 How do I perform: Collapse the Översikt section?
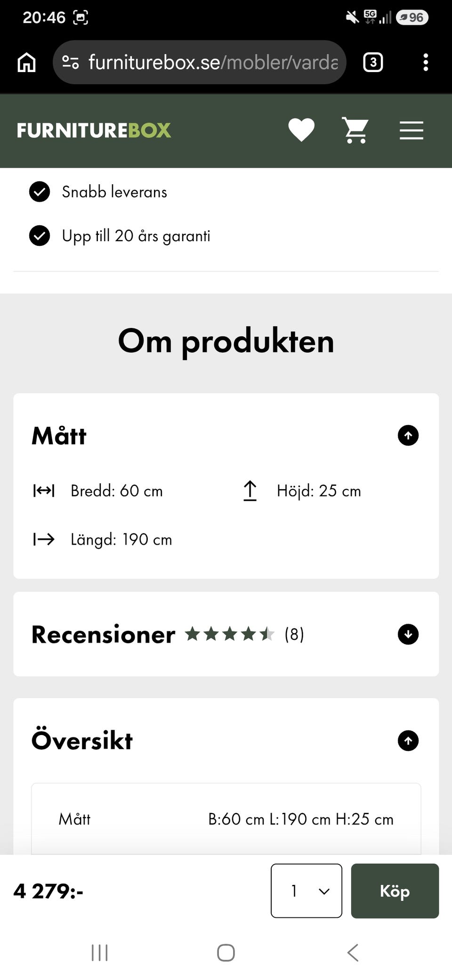408,741
